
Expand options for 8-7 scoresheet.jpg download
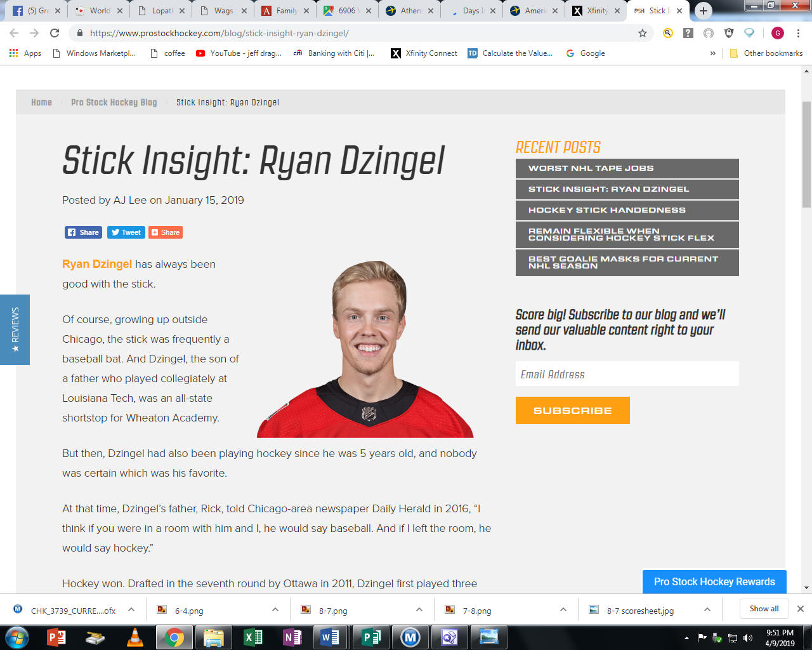click(707, 609)
